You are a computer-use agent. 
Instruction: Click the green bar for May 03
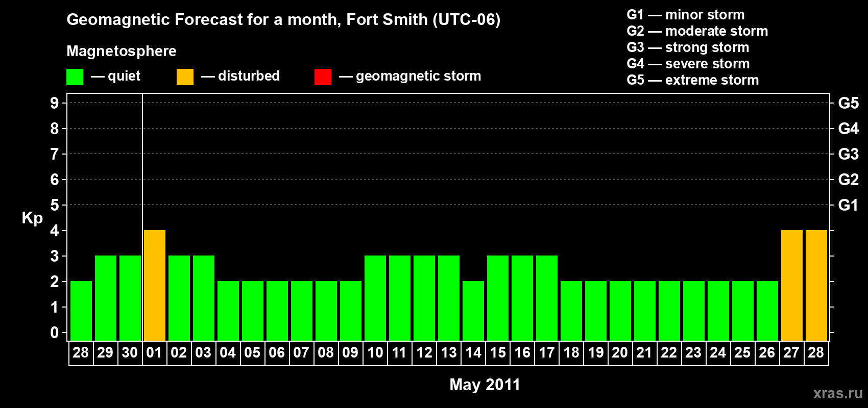(x=204, y=298)
